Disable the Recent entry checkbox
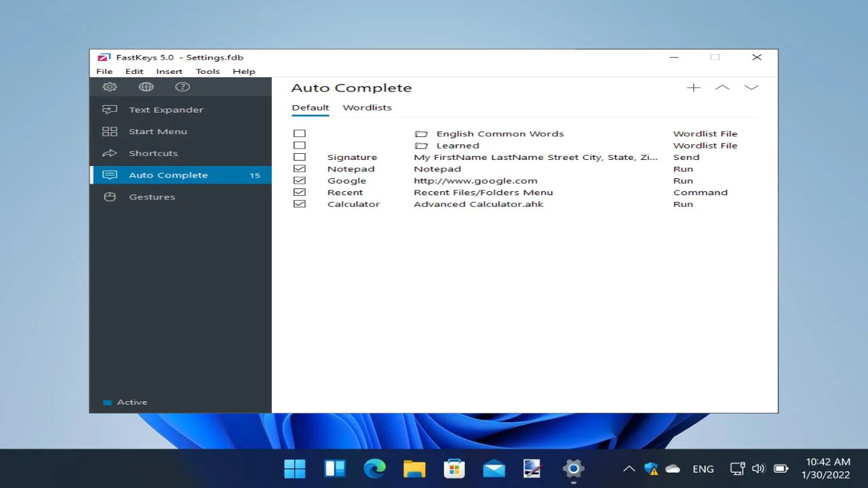The height and width of the screenshot is (488, 868). tap(300, 192)
